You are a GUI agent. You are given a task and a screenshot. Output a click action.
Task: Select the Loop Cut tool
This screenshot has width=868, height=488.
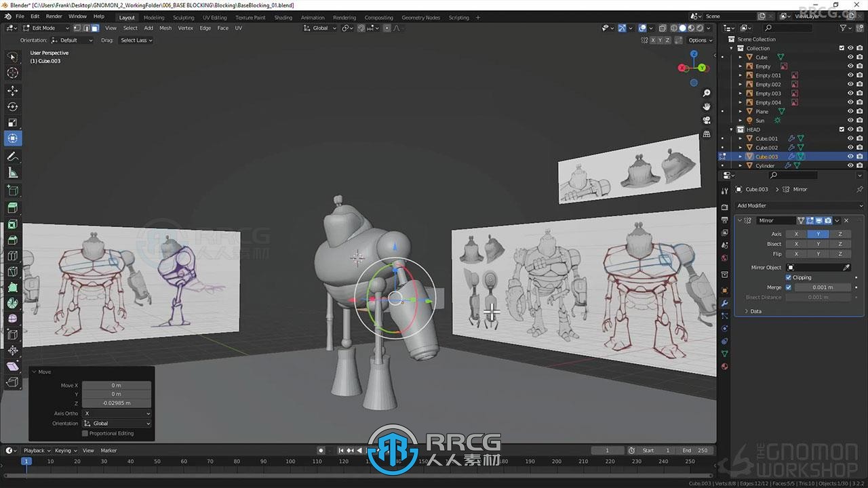click(13, 256)
